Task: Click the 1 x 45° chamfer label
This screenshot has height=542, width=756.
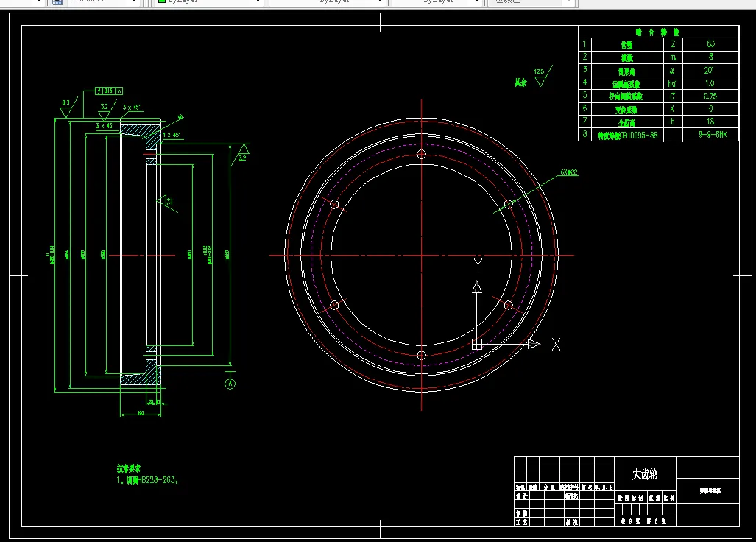Action: (x=172, y=135)
